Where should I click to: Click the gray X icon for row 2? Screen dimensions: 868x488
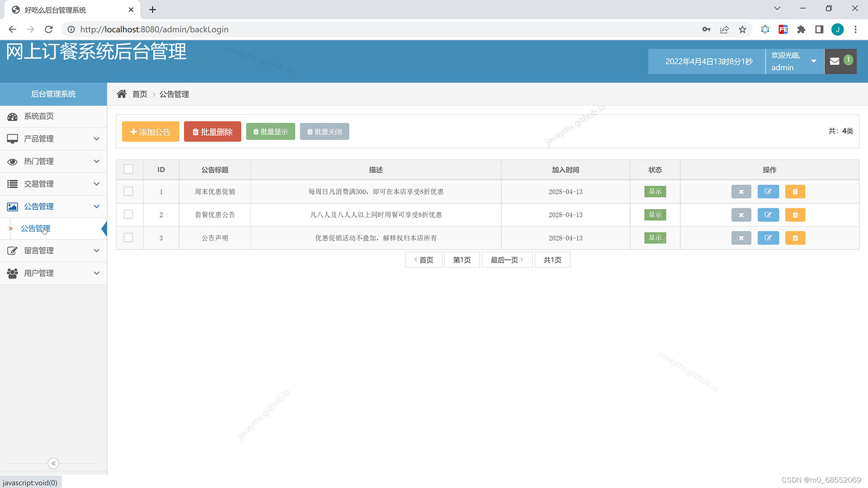[741, 215]
